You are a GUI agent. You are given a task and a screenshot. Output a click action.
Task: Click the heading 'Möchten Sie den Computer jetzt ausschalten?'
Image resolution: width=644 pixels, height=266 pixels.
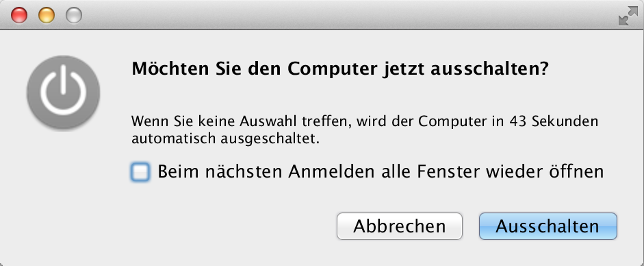point(340,69)
